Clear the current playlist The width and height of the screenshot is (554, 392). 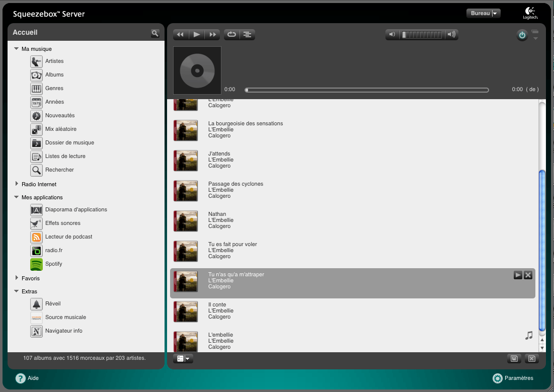pos(532,359)
